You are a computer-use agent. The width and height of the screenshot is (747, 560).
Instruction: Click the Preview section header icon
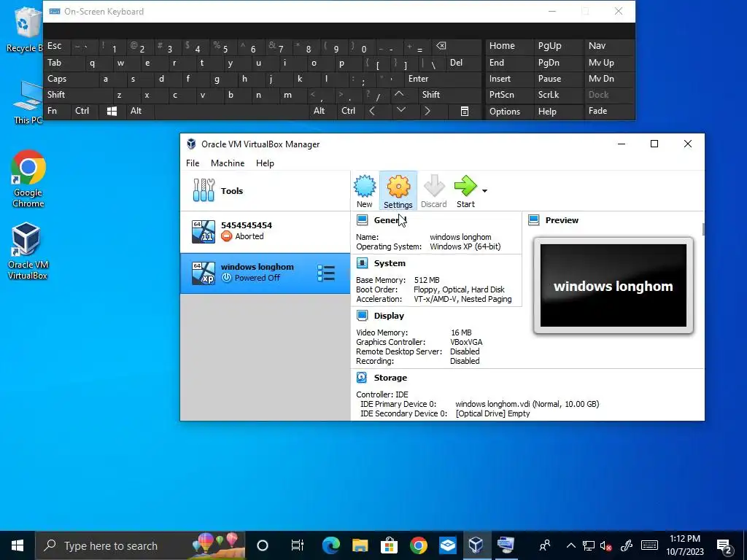pyautogui.click(x=533, y=220)
